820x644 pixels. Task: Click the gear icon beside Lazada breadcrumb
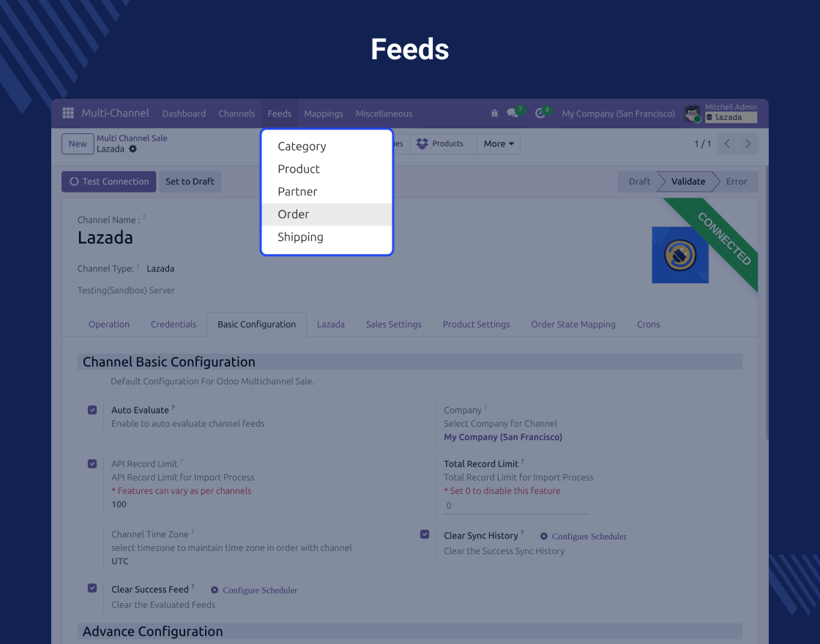pyautogui.click(x=133, y=149)
